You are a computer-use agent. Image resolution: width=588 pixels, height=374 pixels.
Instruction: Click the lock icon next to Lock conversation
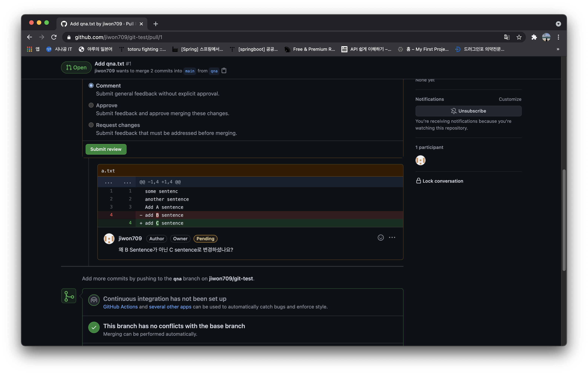pyautogui.click(x=418, y=181)
